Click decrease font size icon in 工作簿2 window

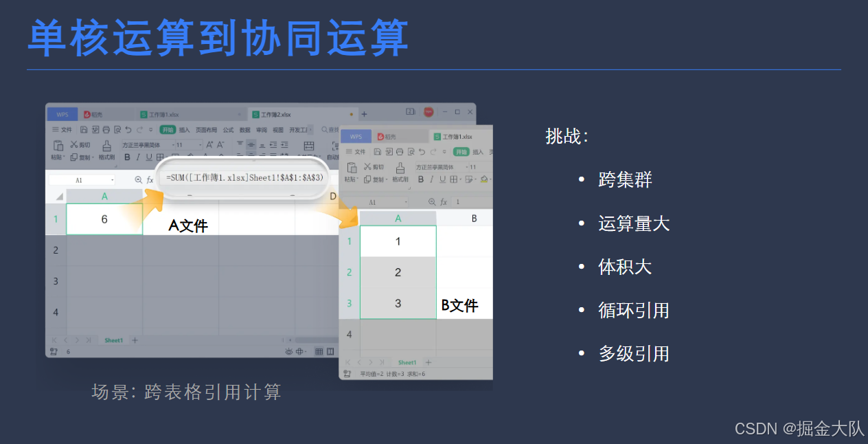click(x=220, y=144)
